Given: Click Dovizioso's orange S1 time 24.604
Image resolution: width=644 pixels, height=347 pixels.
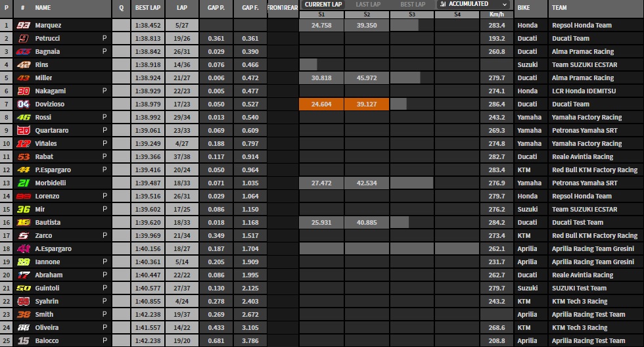Looking at the screenshot, I should point(321,104).
